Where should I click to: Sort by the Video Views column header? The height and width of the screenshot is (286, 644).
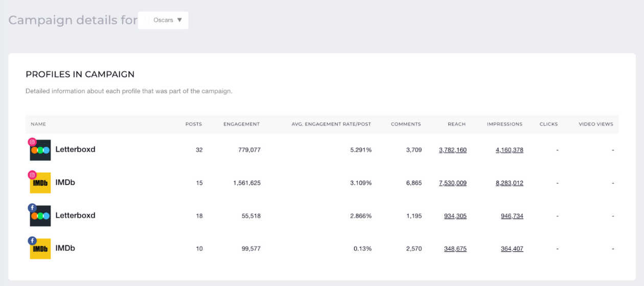tap(596, 124)
